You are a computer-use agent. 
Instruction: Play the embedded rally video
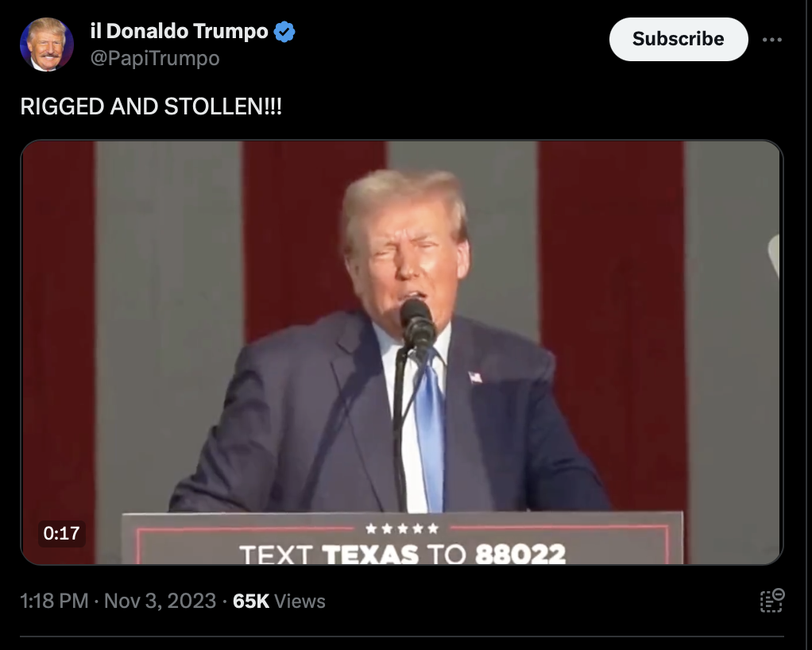click(402, 352)
